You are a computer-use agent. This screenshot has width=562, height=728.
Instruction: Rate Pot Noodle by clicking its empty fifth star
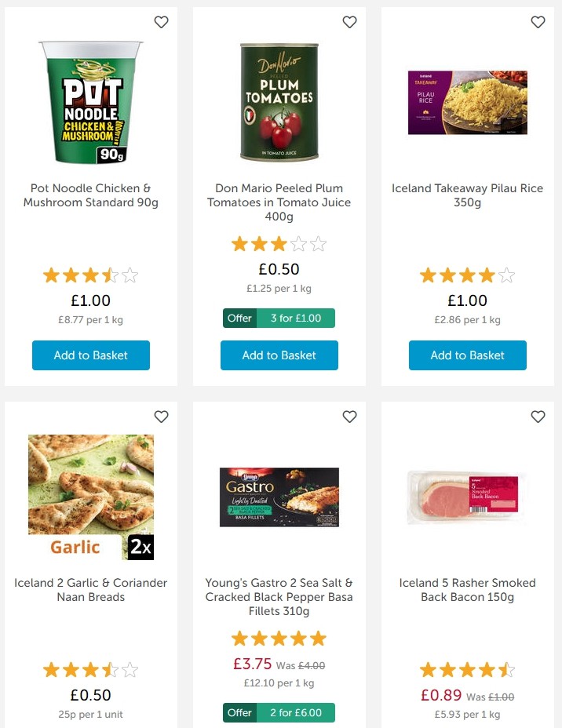tap(131, 275)
